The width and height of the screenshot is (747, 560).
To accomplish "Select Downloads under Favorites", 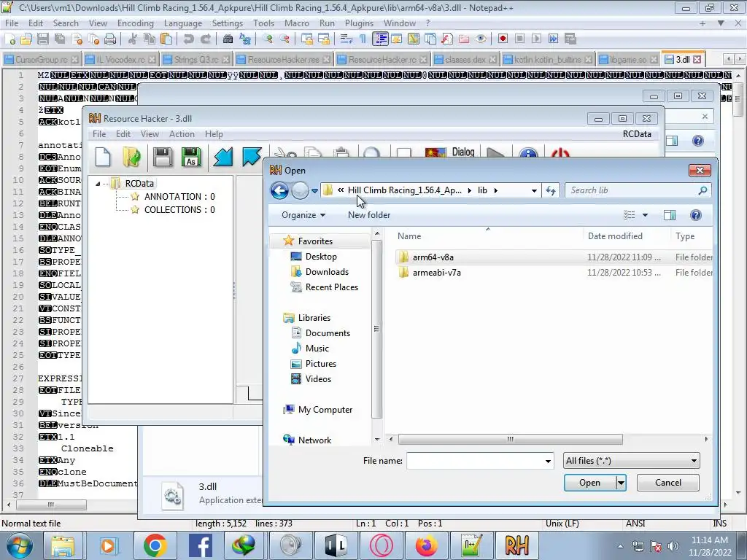I will click(x=327, y=272).
